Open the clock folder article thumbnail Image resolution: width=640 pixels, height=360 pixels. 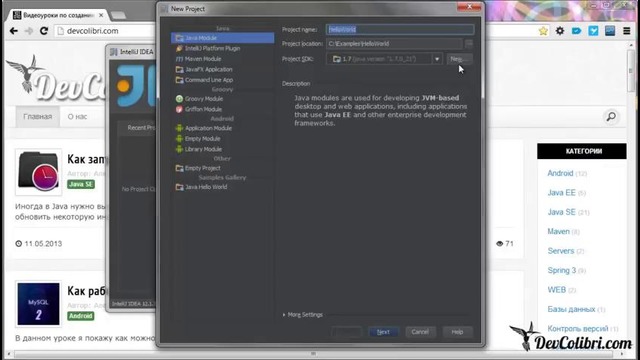point(38,172)
